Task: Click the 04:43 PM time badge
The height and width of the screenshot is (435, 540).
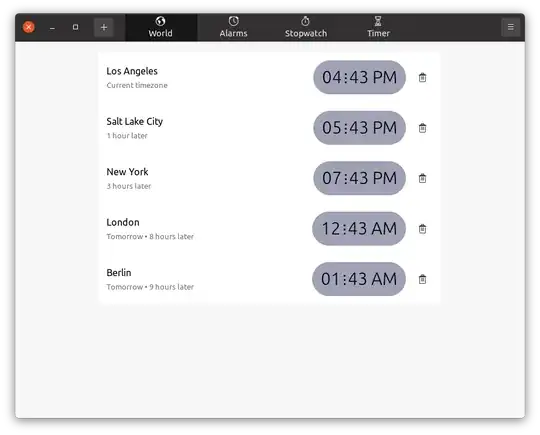Action: [x=359, y=77]
